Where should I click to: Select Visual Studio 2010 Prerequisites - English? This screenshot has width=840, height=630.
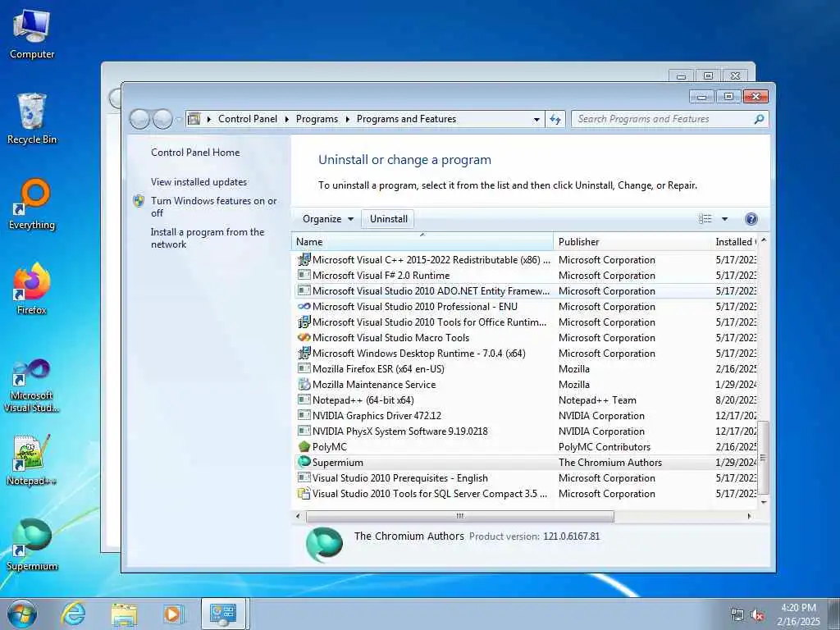pos(524,477)
